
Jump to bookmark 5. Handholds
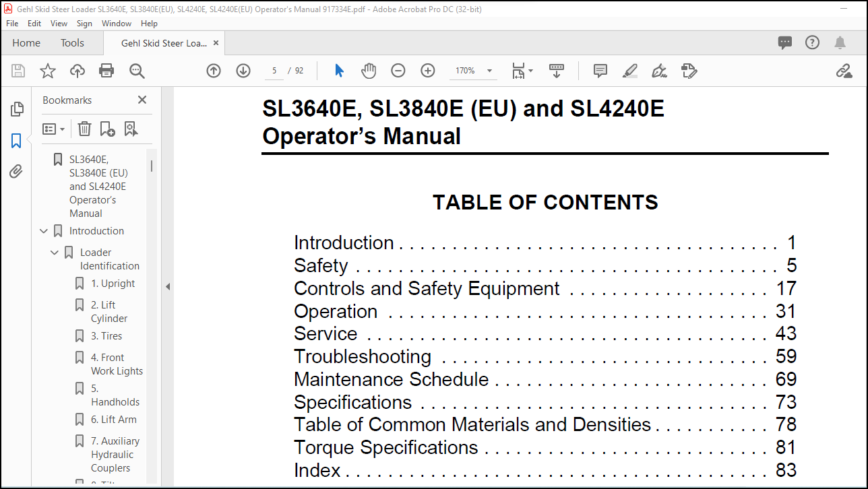pyautogui.click(x=115, y=395)
